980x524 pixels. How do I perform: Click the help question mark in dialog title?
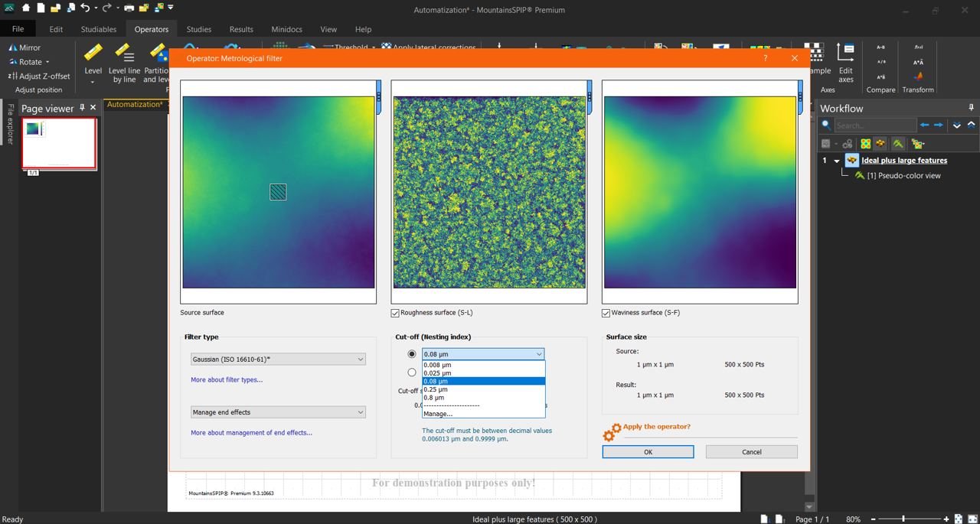(766, 58)
